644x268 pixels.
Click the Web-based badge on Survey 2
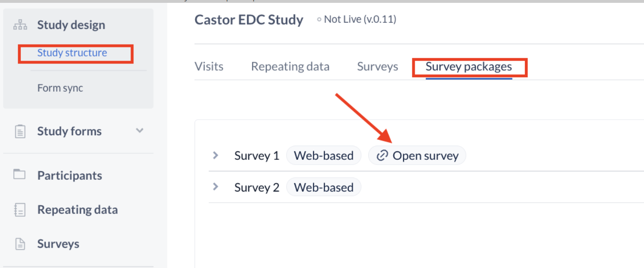324,187
